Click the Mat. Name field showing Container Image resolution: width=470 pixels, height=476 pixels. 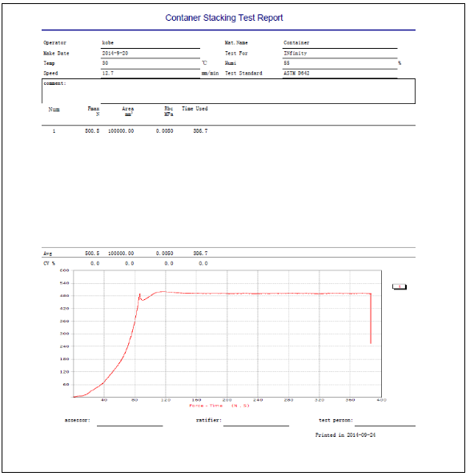[339, 43]
